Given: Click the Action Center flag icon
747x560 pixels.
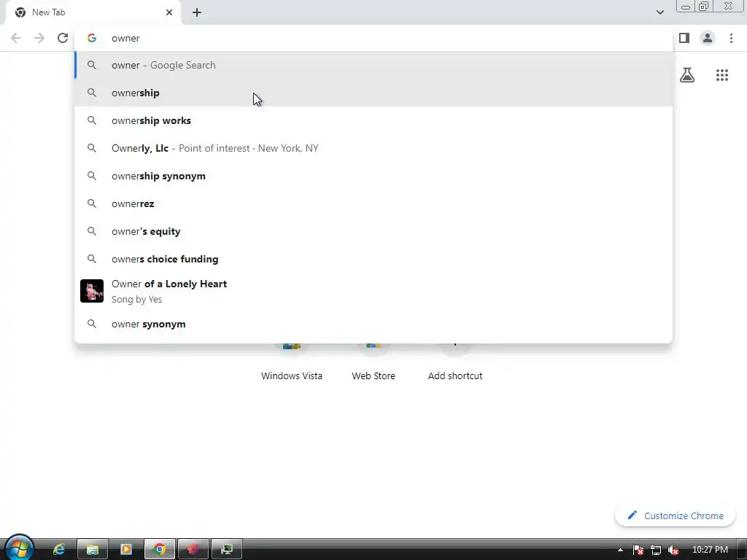Looking at the screenshot, I should tap(638, 550).
